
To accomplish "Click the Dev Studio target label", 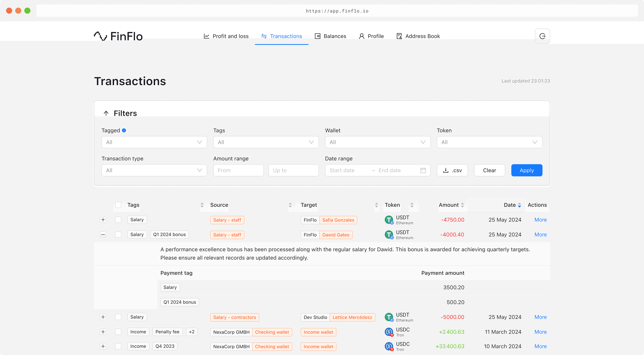I will [x=315, y=317].
